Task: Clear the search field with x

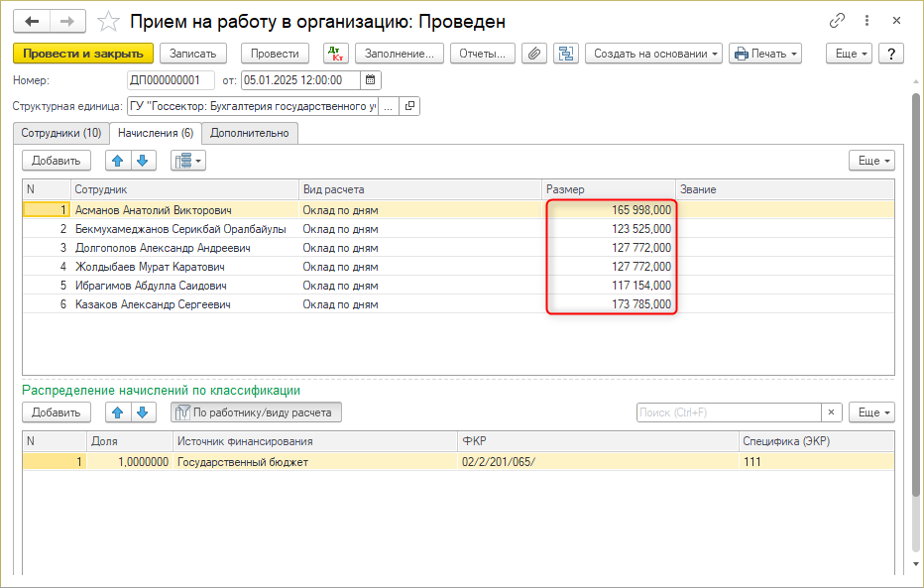Action: pos(832,412)
